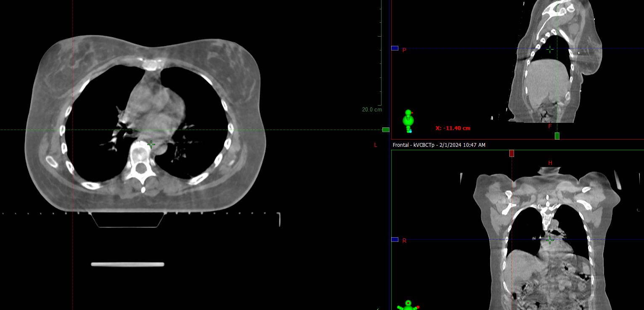Select the crosshair marker in the sagittal view
This screenshot has width=644, height=310.
tap(550, 49)
